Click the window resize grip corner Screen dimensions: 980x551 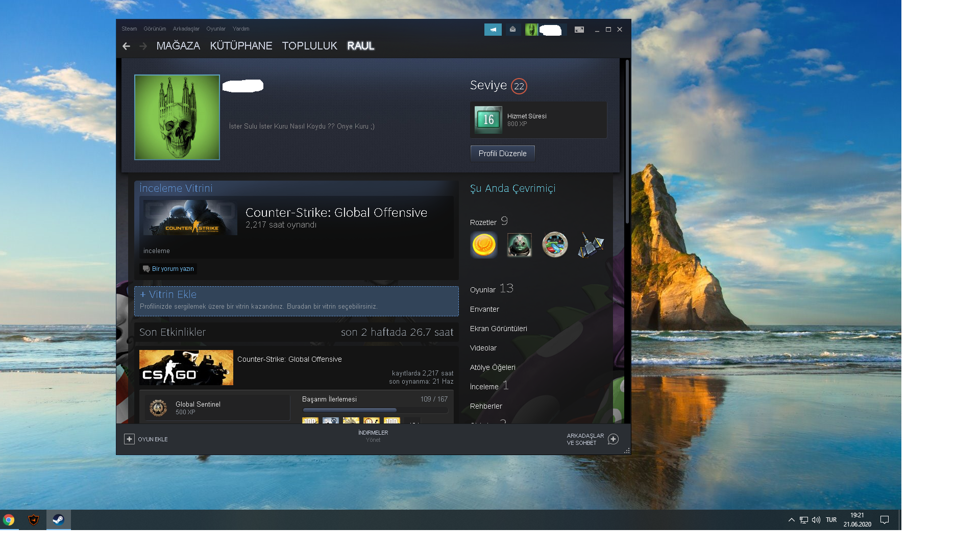[627, 450]
